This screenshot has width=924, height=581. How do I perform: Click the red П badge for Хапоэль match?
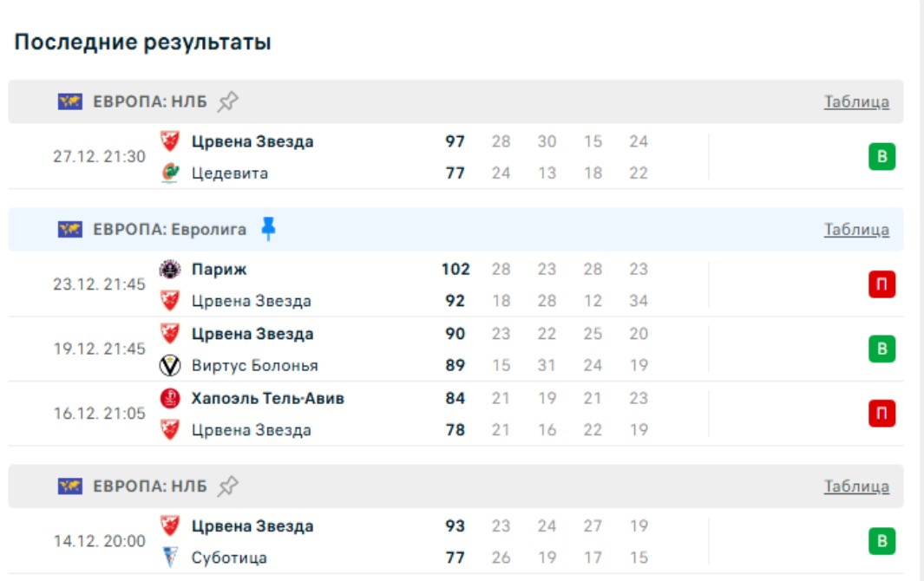881,414
